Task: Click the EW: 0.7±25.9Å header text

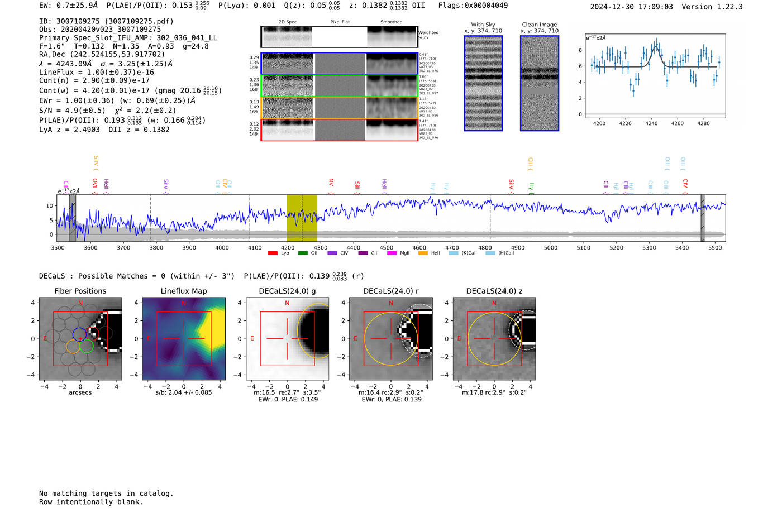Action: [x=69, y=5]
